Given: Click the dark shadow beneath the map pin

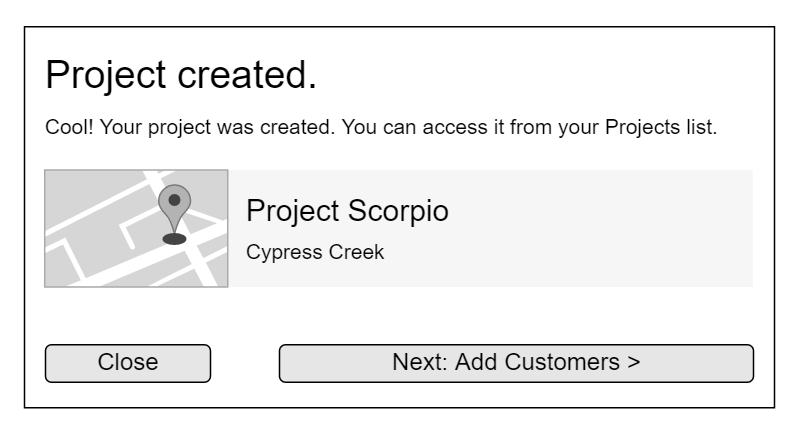Looking at the screenshot, I should pos(174,239).
